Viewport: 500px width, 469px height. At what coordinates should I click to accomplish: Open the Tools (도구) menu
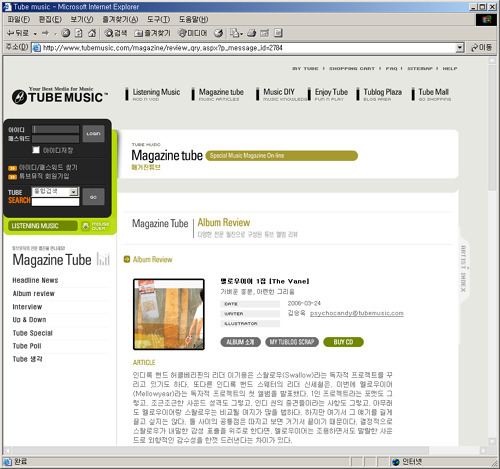click(x=158, y=20)
